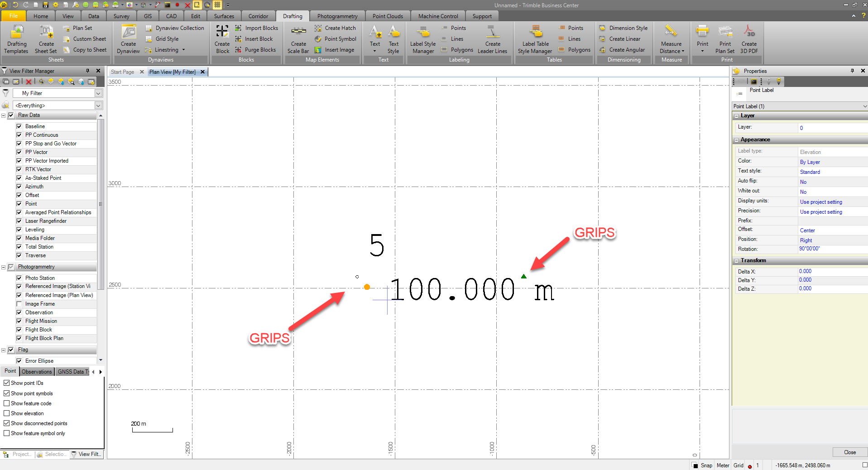This screenshot has height=470, width=868.
Task: Collapse the Appearance properties section
Action: click(736, 140)
